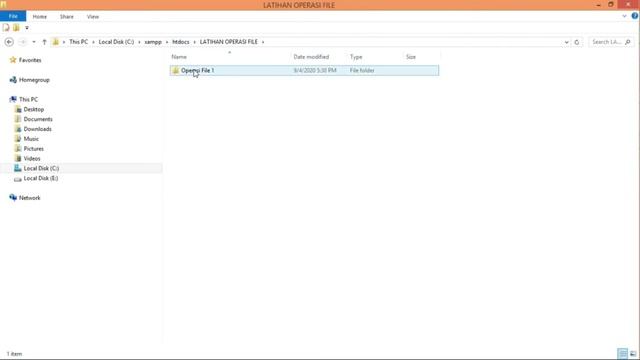Click the Videos folder icon in sidebar
The width and height of the screenshot is (640, 360).
click(18, 158)
